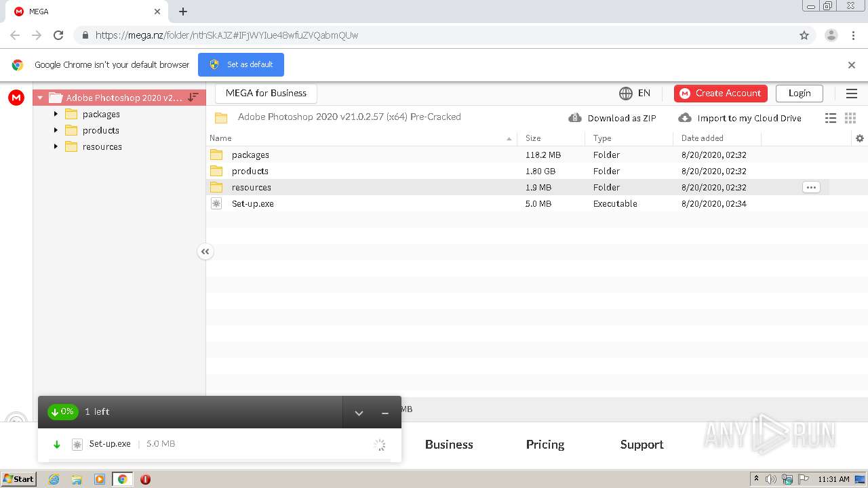Select packages in the folder tree
Viewport: 868px width, 488px height.
(x=101, y=114)
